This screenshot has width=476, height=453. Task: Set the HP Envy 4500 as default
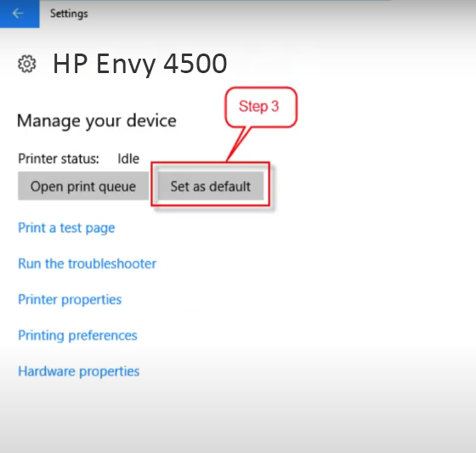tap(211, 186)
